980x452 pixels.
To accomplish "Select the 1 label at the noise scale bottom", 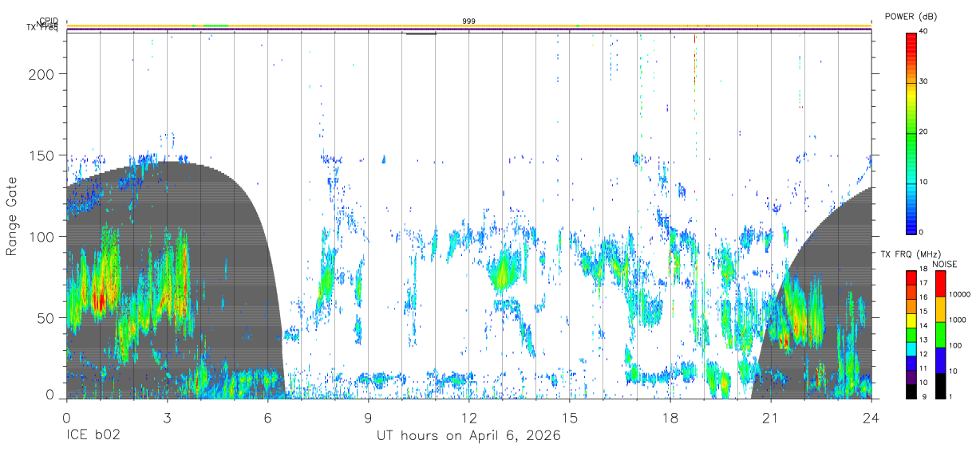I will [950, 396].
